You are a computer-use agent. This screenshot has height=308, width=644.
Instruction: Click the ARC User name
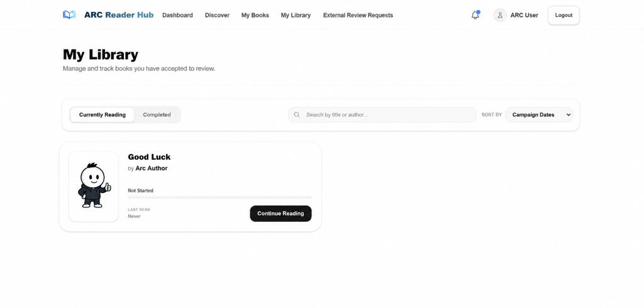coord(524,15)
